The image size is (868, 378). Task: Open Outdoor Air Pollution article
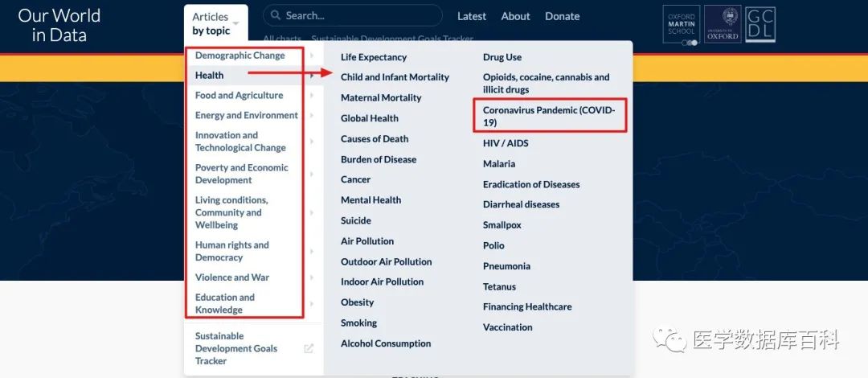point(386,261)
